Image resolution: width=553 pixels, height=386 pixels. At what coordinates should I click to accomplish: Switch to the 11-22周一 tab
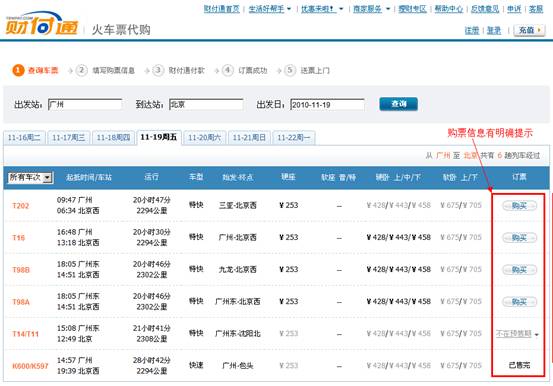tap(294, 138)
